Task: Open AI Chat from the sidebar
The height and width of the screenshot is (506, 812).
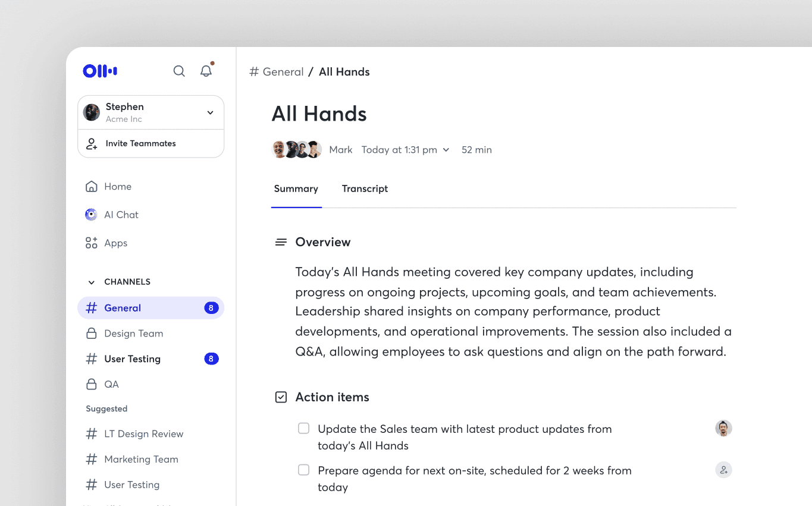Action: point(112,215)
